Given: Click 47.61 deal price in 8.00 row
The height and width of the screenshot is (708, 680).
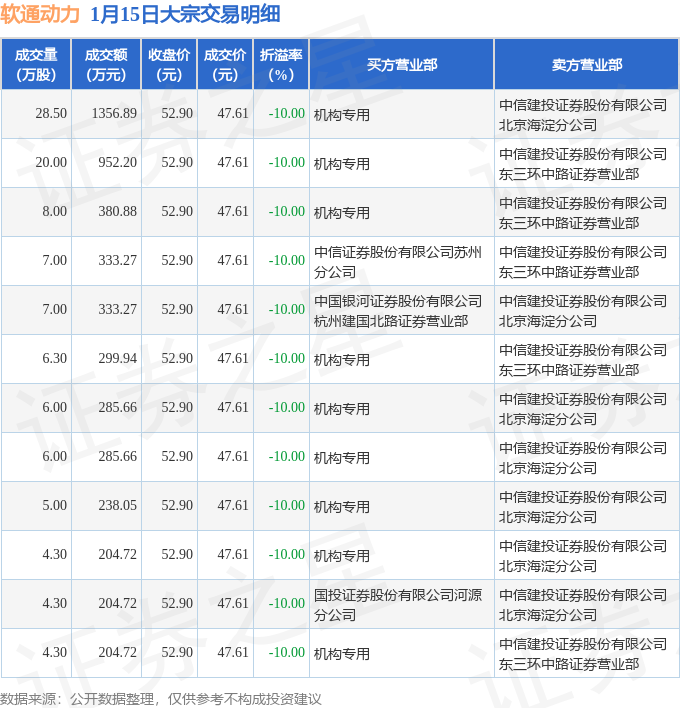Looking at the screenshot, I should coord(233,211).
